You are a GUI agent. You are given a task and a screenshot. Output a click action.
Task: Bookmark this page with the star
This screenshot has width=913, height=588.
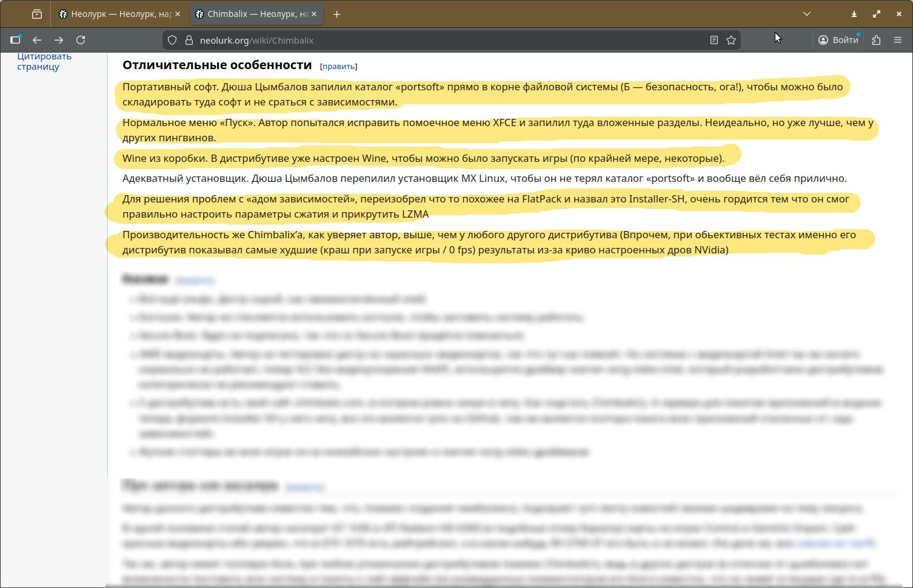pyautogui.click(x=731, y=40)
